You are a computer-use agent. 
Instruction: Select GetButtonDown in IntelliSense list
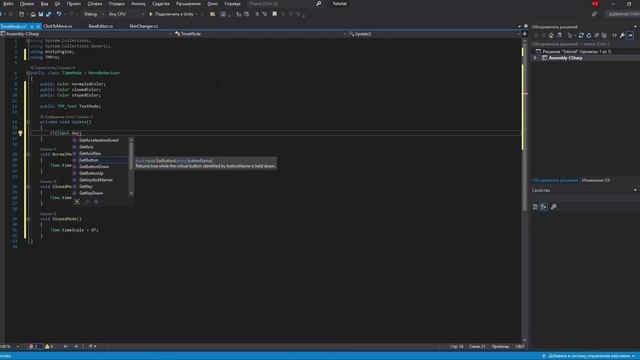tap(94, 167)
